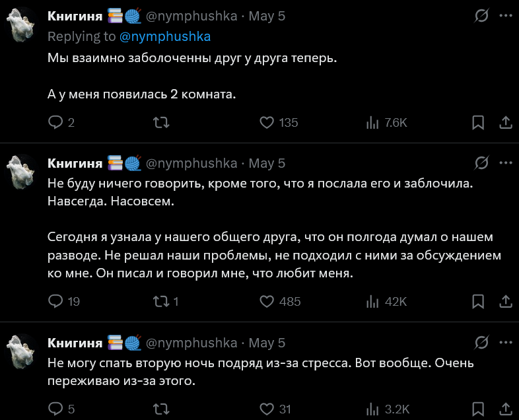The width and height of the screenshot is (519, 420).
Task: Open more options on the 3.2K-view tweet
Action: [506, 342]
